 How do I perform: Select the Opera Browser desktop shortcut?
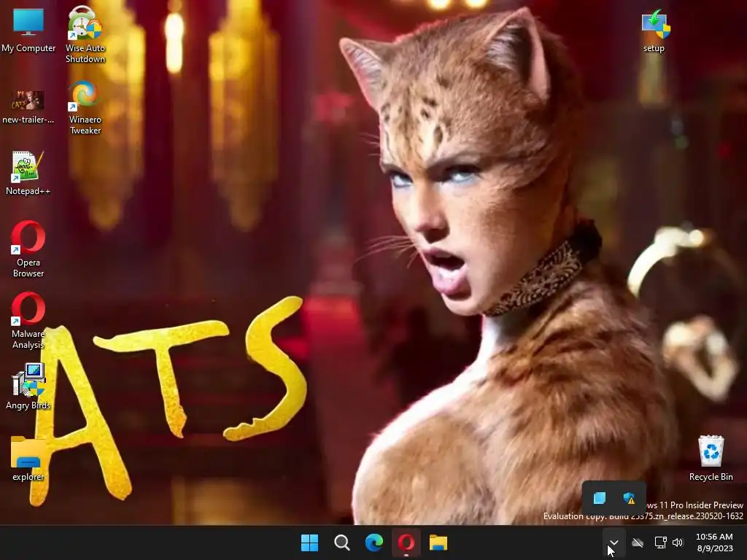(28, 249)
